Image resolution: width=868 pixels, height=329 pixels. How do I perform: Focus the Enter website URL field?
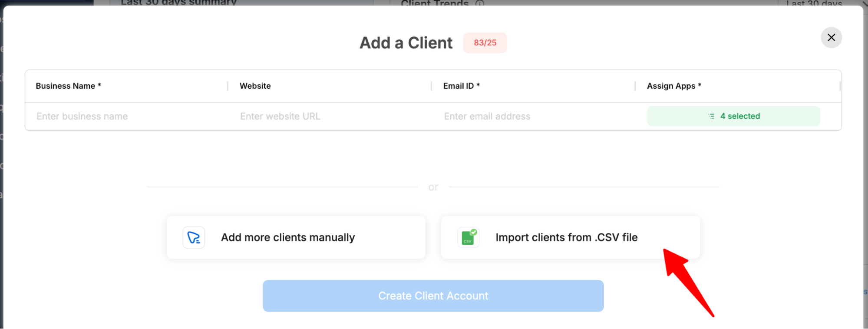click(x=330, y=116)
